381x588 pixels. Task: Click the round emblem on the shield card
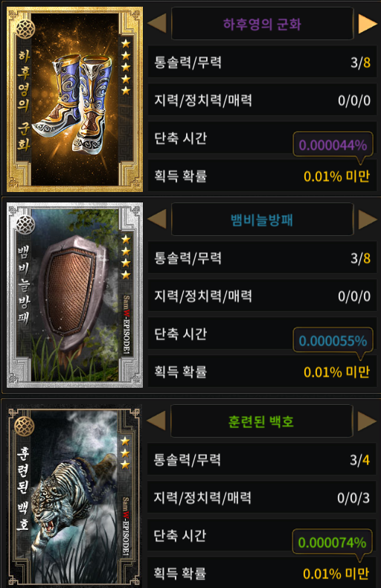coord(25,225)
